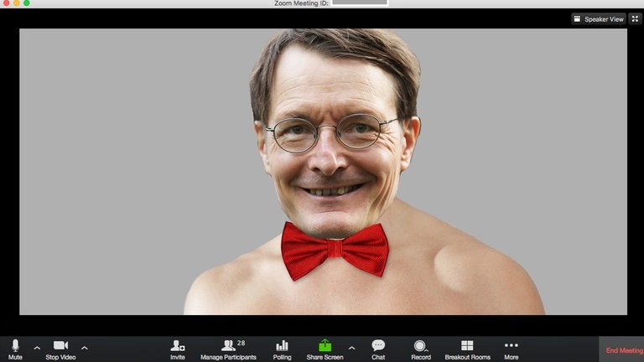Select the speaker video feed
This screenshot has height=362, width=644.
point(323,172)
